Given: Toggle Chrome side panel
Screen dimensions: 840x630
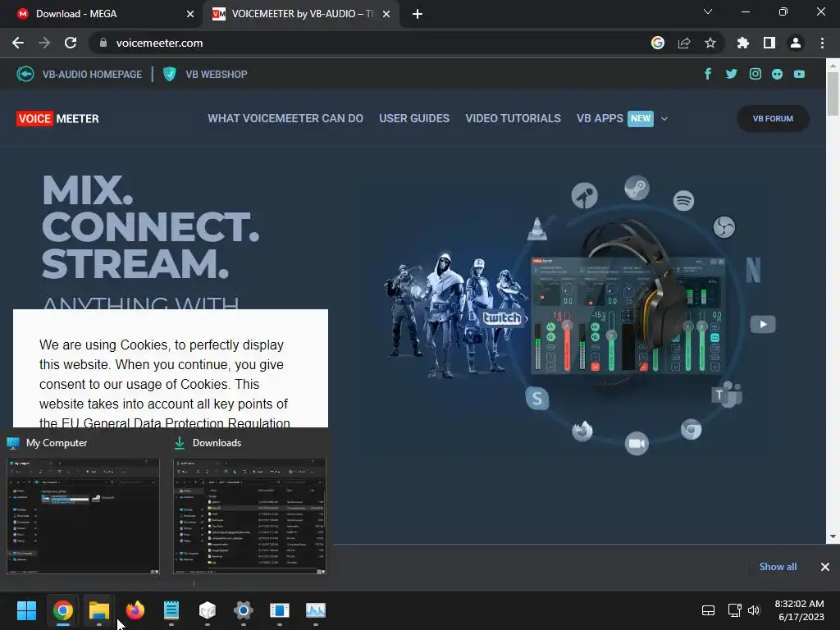Looking at the screenshot, I should tap(769, 43).
